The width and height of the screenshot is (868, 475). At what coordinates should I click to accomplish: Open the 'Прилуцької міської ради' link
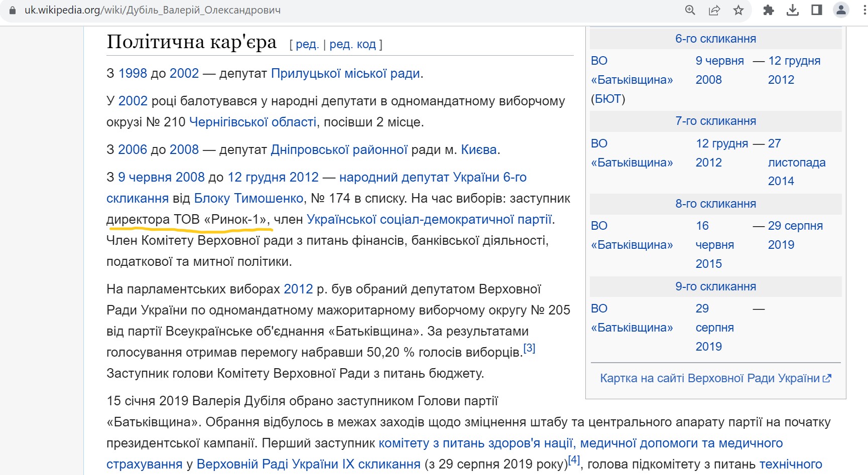pos(345,74)
